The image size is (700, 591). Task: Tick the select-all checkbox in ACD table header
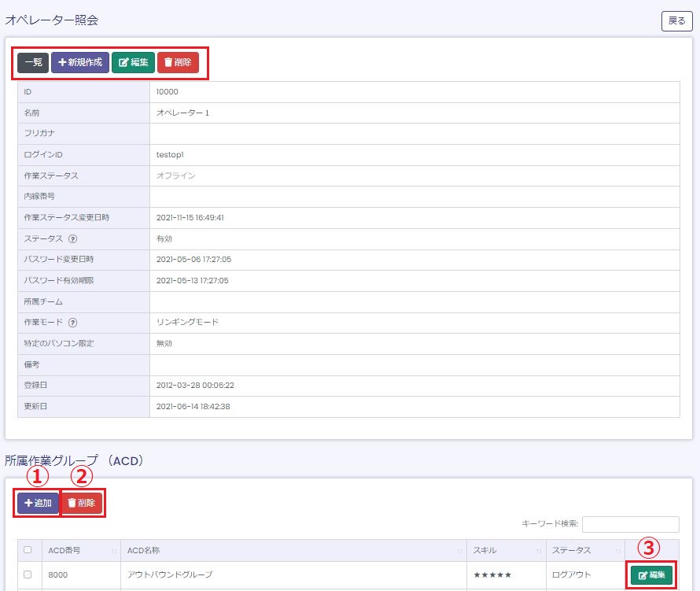point(28,550)
